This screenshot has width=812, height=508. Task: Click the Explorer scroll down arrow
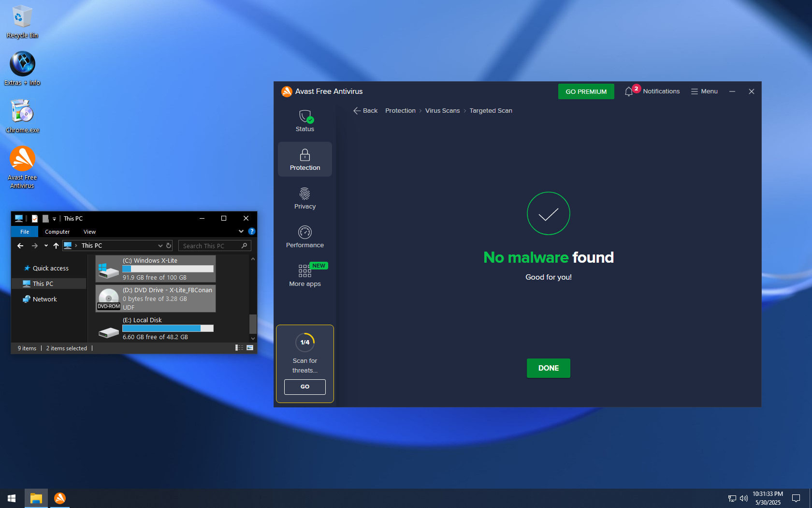pos(253,339)
